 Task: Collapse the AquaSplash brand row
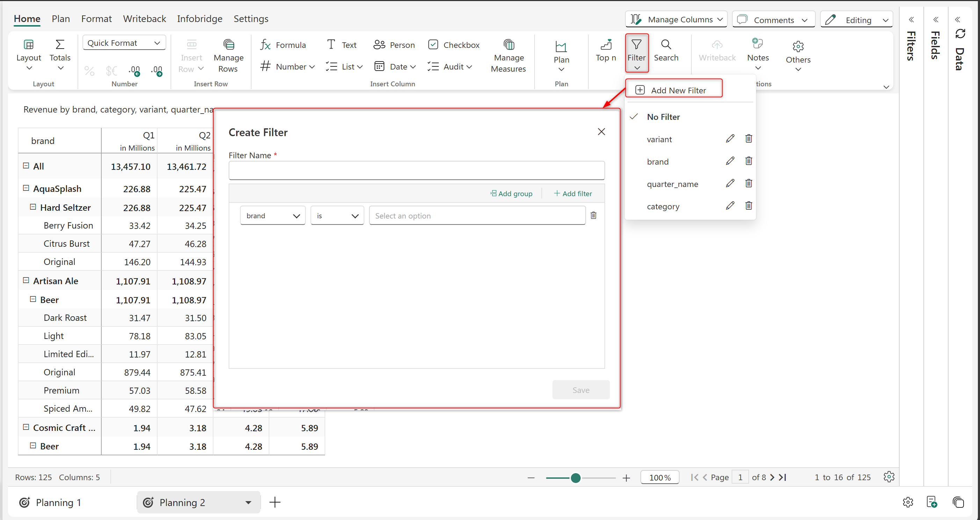[x=26, y=188]
